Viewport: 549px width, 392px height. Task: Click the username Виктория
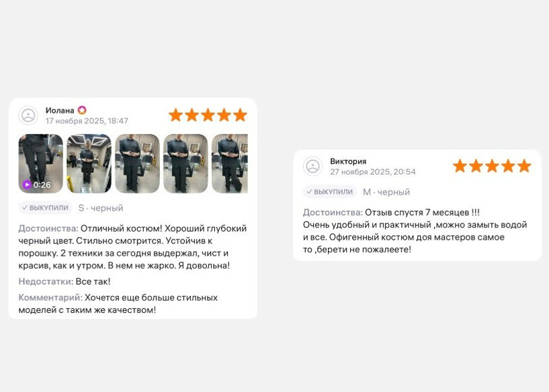tap(348, 161)
